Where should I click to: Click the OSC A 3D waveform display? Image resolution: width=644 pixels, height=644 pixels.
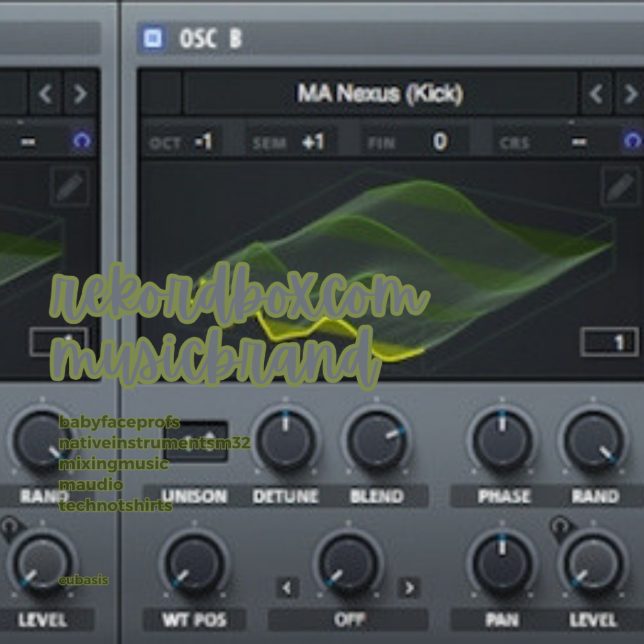pos(48,269)
